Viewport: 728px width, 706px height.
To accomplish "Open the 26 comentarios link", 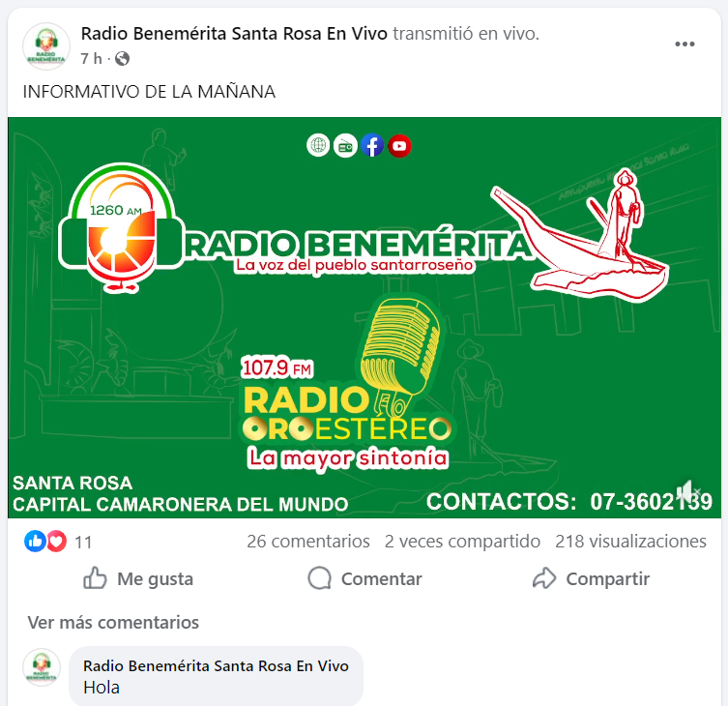I will tap(308, 542).
